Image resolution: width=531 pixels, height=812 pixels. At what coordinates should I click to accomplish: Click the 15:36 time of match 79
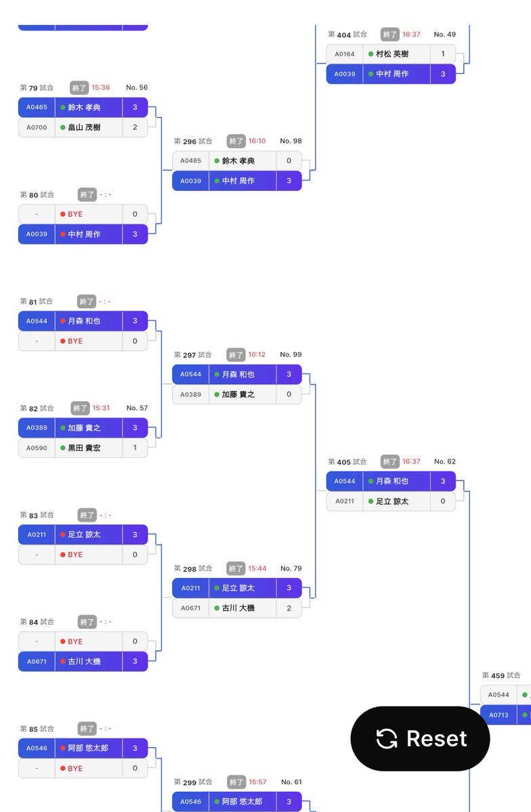101,88
